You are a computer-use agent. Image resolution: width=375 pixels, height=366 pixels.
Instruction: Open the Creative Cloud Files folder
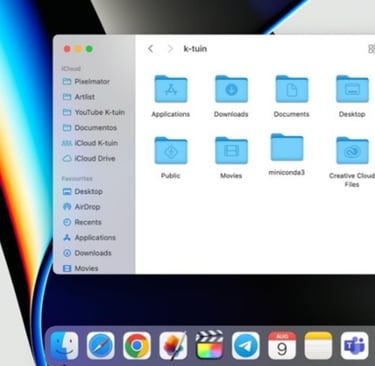tap(352, 151)
